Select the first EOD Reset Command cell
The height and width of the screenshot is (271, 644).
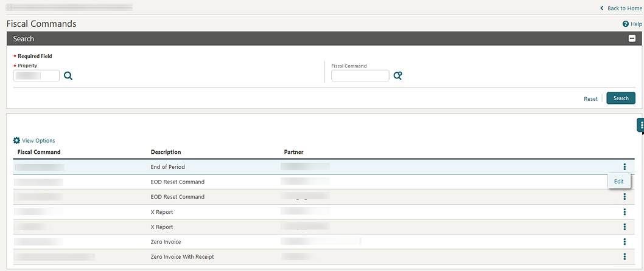pos(177,182)
